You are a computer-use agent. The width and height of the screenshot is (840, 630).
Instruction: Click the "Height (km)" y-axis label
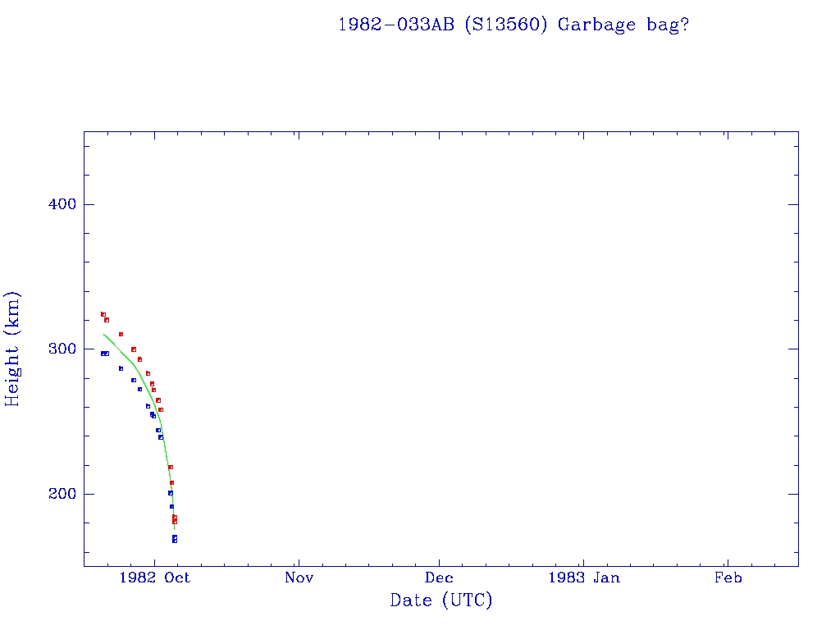tap(13, 349)
